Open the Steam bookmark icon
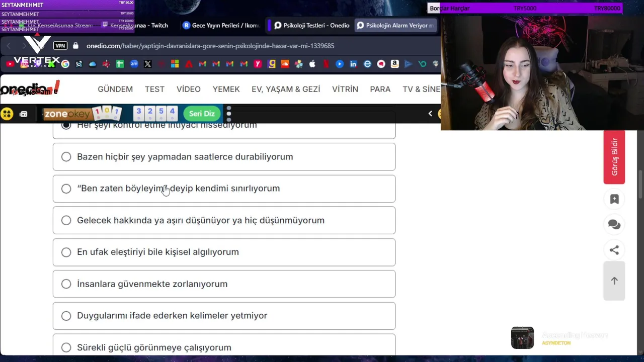Viewport: 644px width, 362px height. (79, 64)
